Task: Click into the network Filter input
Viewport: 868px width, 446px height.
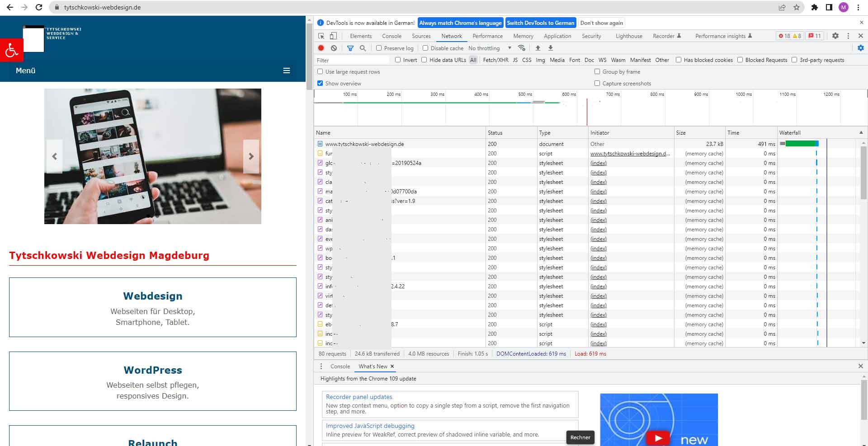Action: (x=352, y=60)
